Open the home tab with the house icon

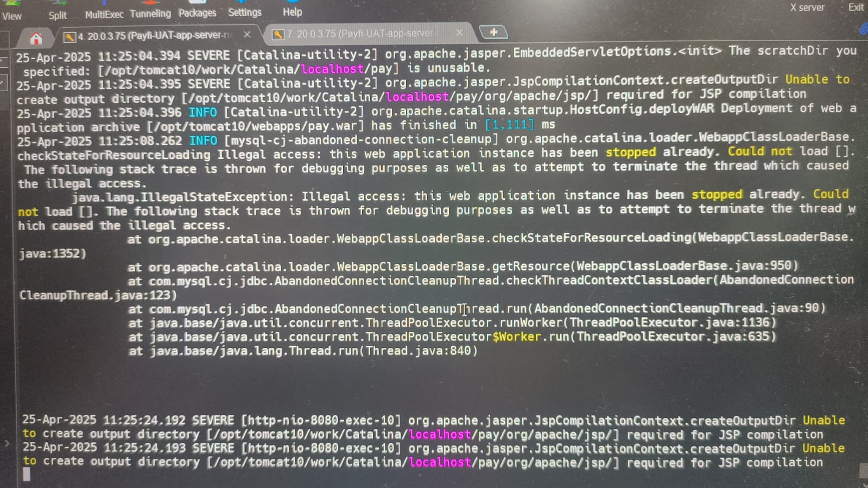[36, 39]
